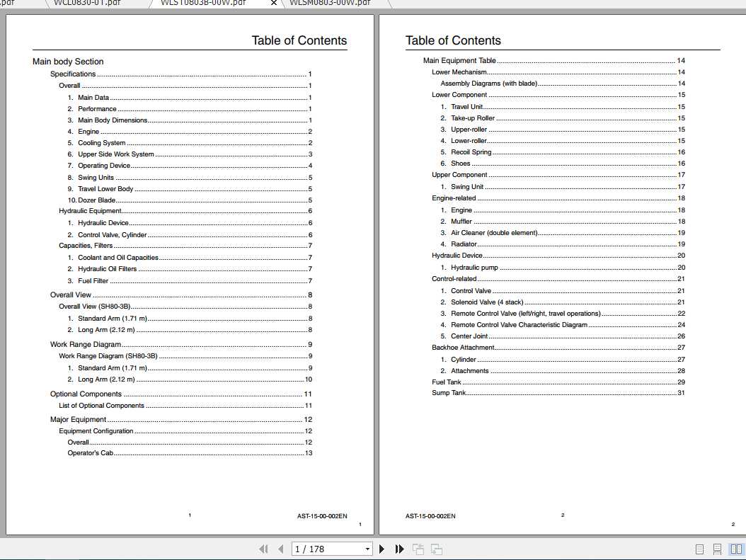Viewport: 746px width, 560px height.
Task: Toggle the two-page facing view
Action: [x=736, y=549]
